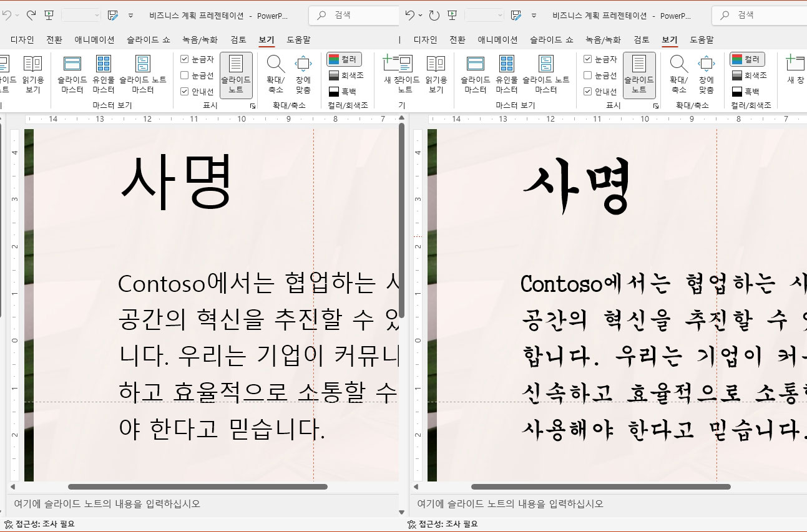Toggle 슬라이드 노트 pane in left window

[236, 75]
